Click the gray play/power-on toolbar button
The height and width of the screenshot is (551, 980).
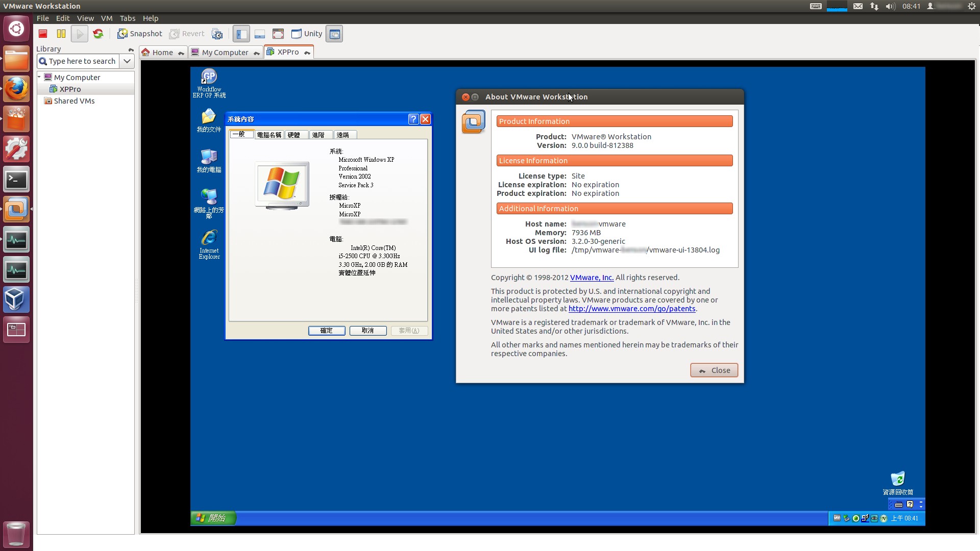coord(79,34)
